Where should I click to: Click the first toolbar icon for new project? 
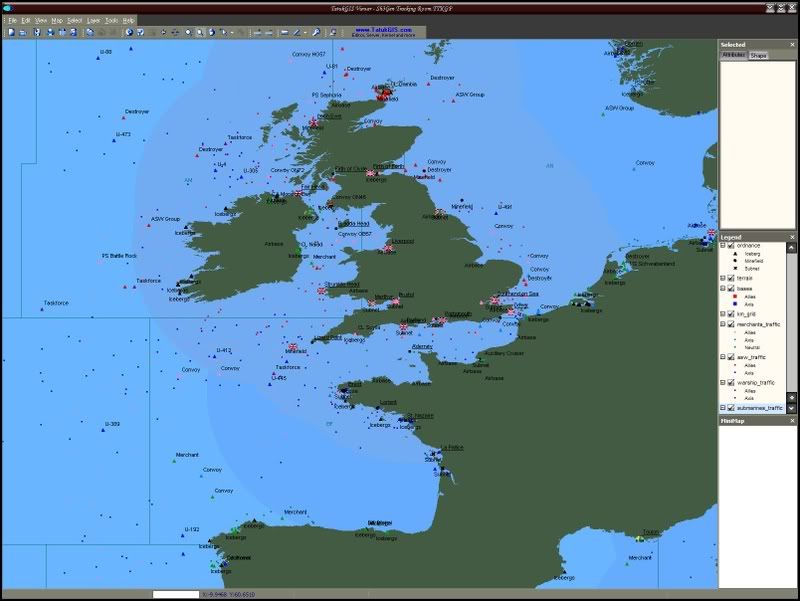tap(10, 32)
